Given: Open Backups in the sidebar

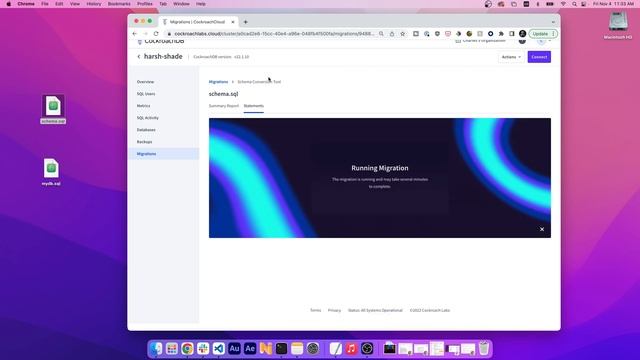Looking at the screenshot, I should coord(144,142).
